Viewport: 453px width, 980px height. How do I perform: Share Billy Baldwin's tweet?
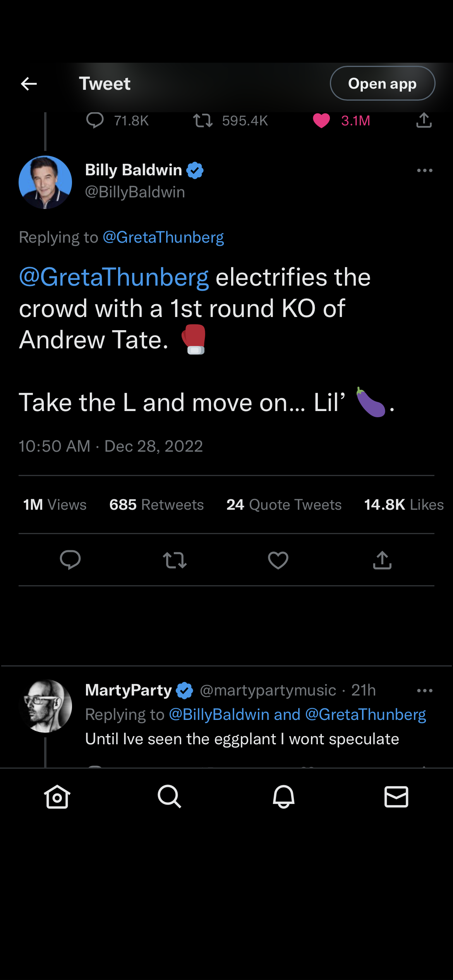tap(382, 560)
